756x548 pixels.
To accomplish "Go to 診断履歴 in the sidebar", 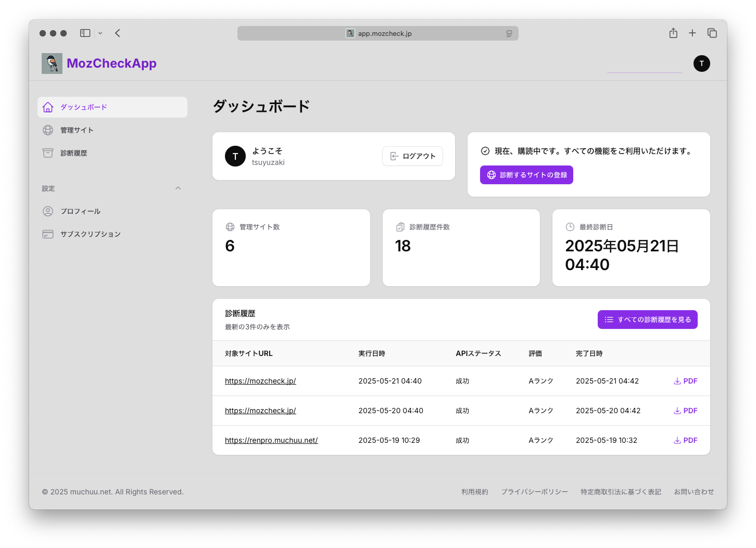I will 73,153.
